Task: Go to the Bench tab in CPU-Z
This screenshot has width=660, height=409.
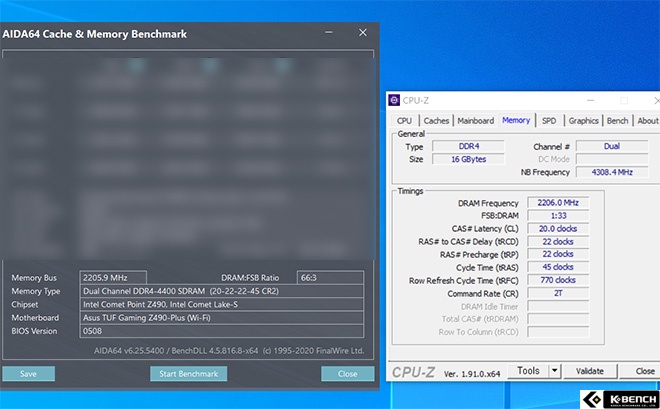Action: pos(617,121)
